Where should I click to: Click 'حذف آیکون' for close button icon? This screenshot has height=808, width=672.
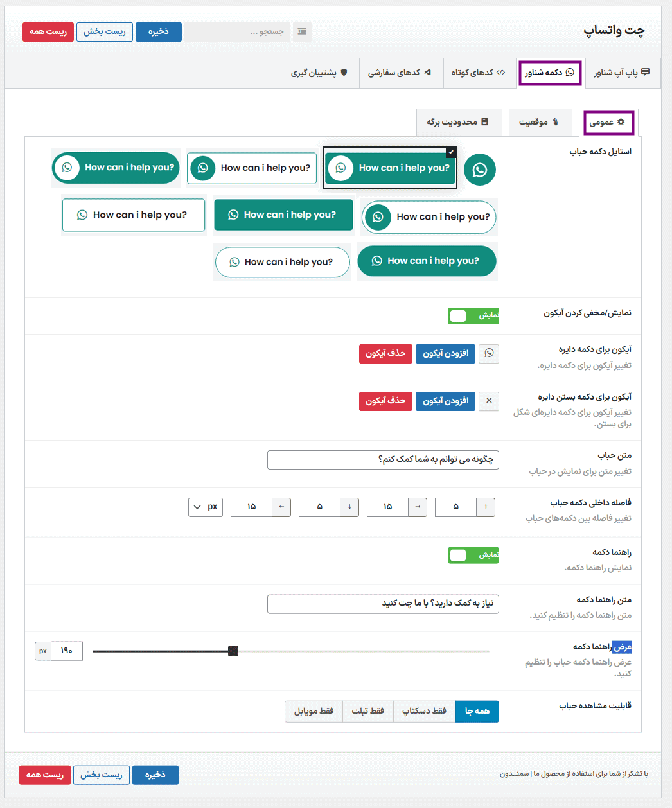pyautogui.click(x=385, y=401)
